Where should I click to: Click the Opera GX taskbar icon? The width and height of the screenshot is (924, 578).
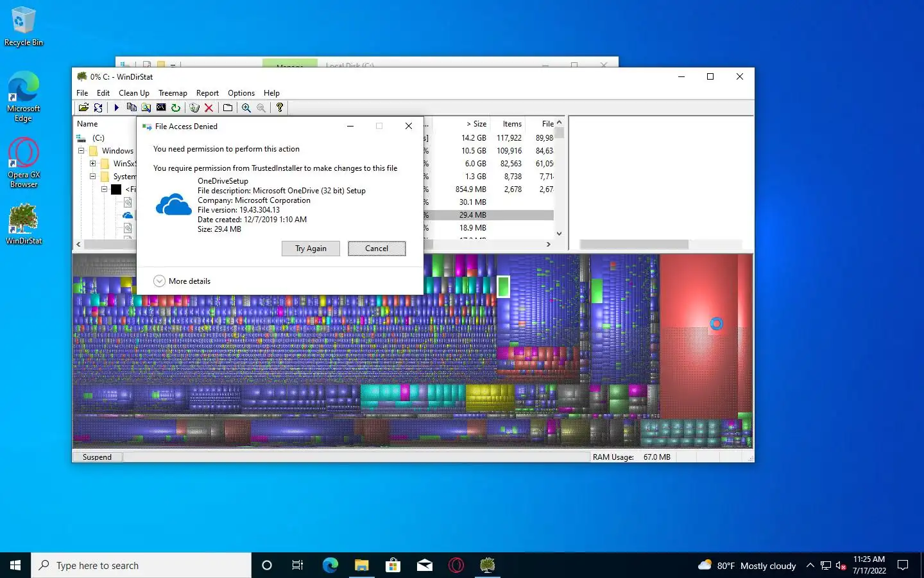point(456,565)
